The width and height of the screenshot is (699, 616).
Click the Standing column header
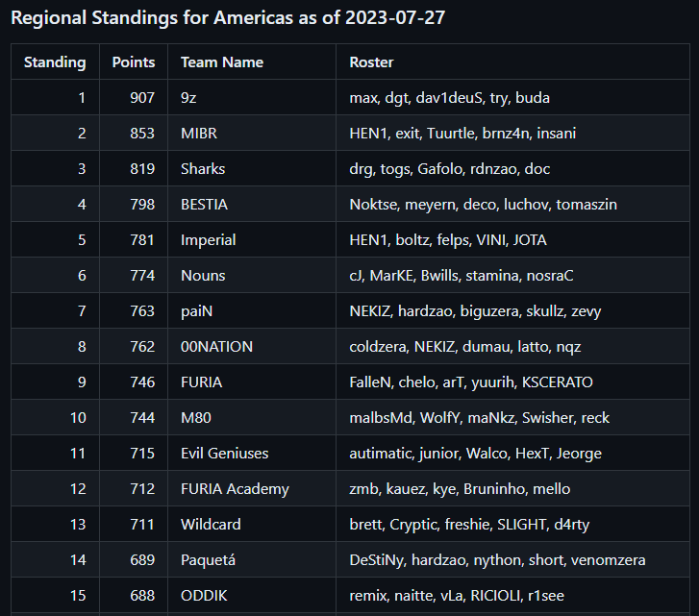click(x=55, y=62)
